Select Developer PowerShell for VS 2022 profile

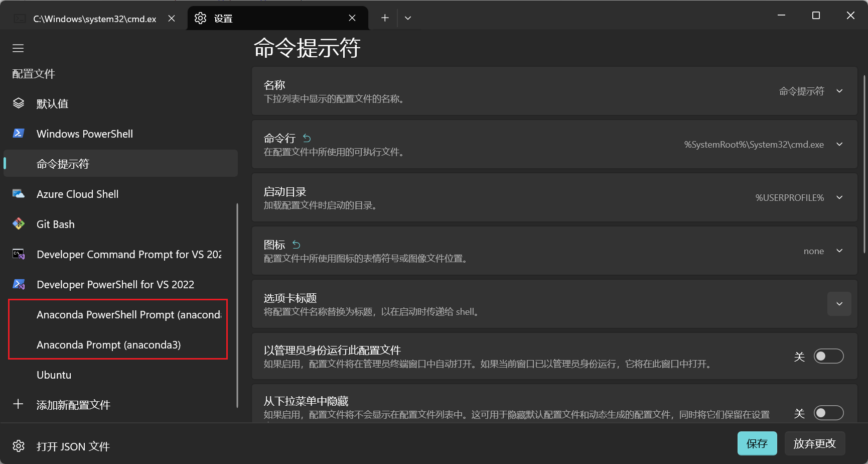tap(120, 284)
